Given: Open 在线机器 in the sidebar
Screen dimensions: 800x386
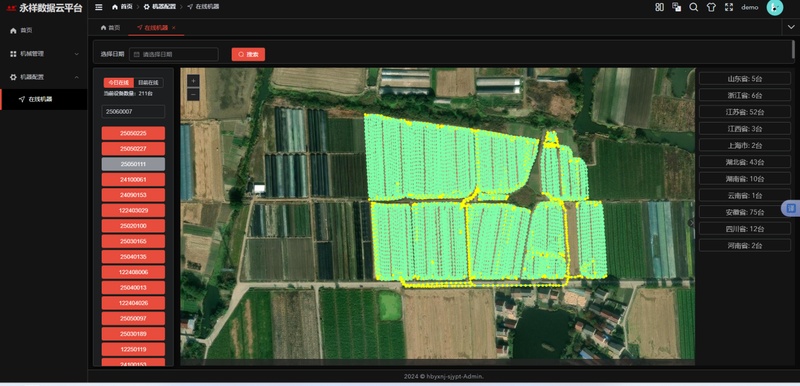Looking at the screenshot, I should [44, 99].
